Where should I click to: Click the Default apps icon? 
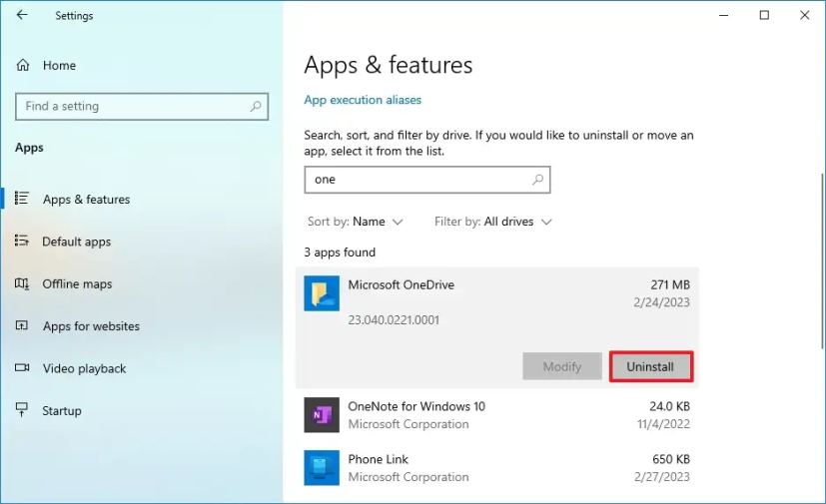pos(22,241)
